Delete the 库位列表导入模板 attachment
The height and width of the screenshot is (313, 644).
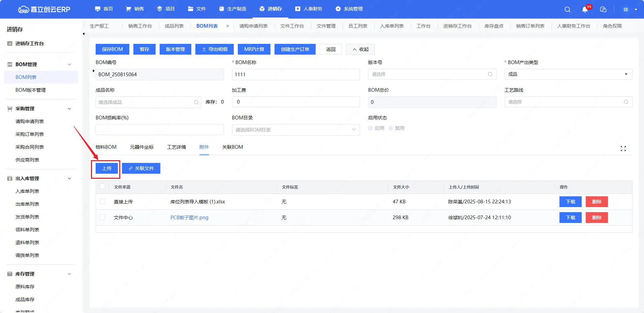[597, 202]
